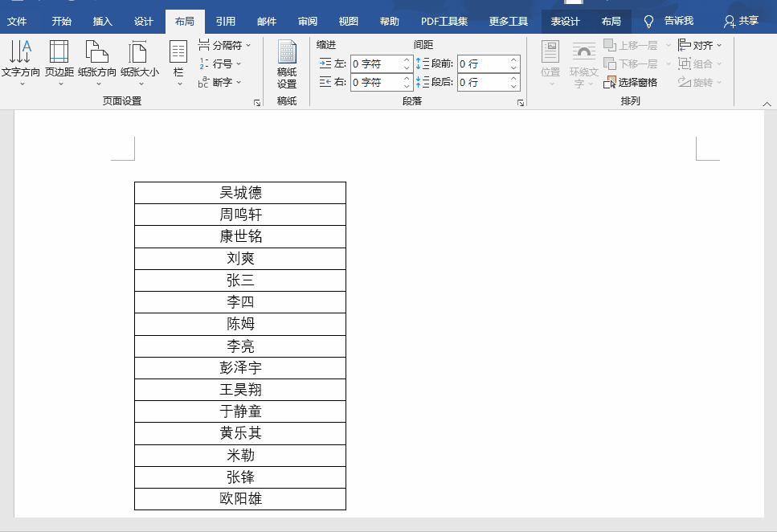Open 稿纸设置 manuscript paper settings
Viewport: 777px width, 532px height.
pyautogui.click(x=286, y=64)
